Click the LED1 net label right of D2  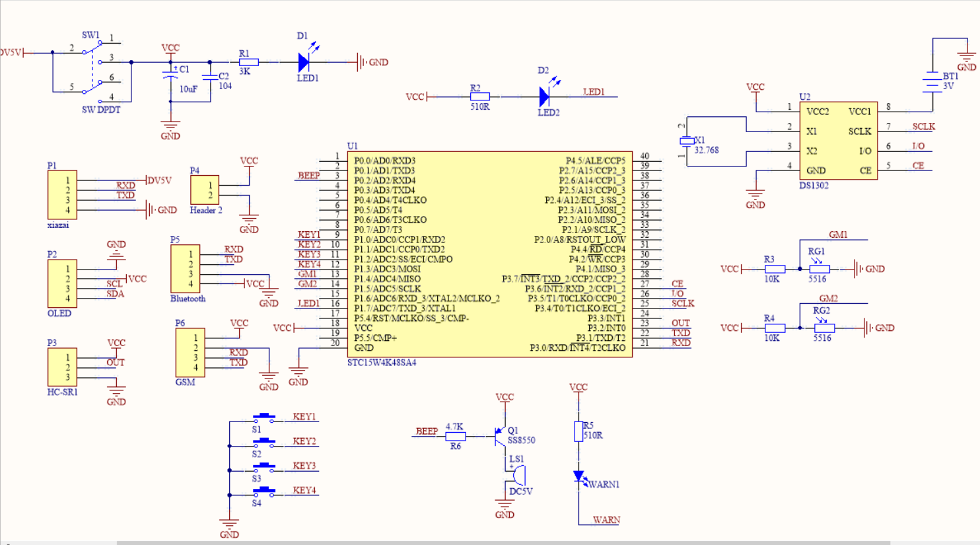pos(594,92)
